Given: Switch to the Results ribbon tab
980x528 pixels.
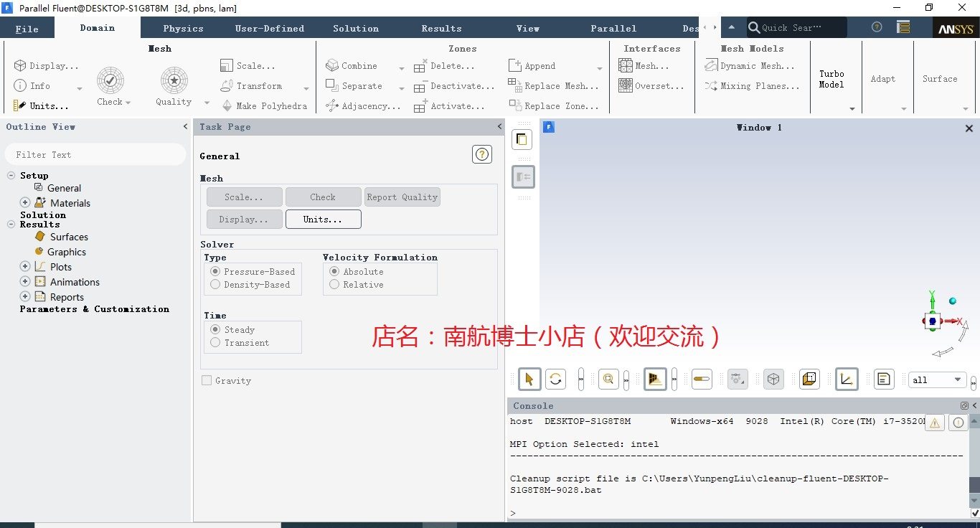Looking at the screenshot, I should pos(442,29).
